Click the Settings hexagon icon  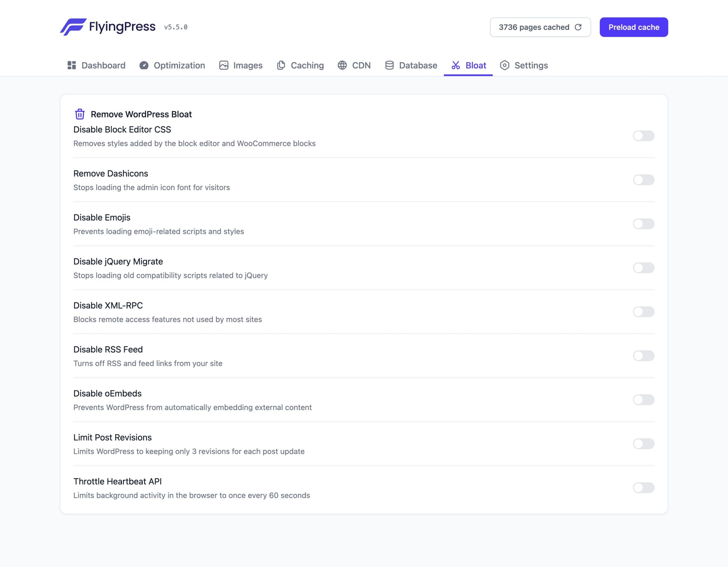[x=505, y=65]
